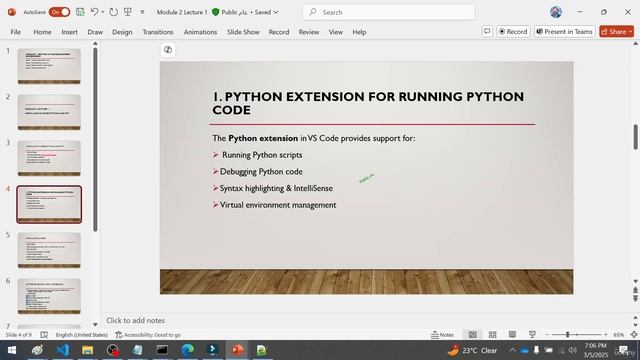The image size is (640, 360).
Task: Open the user account profile picture
Action: click(x=556, y=12)
